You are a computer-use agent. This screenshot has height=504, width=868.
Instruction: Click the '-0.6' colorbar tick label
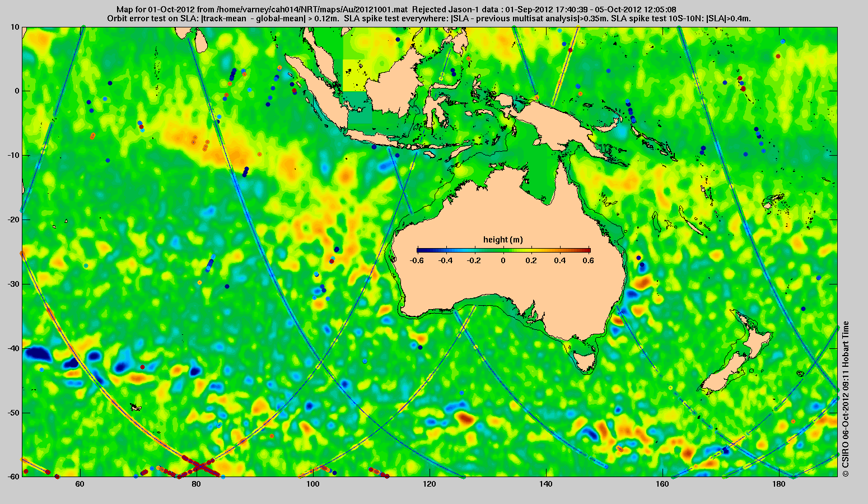416,260
